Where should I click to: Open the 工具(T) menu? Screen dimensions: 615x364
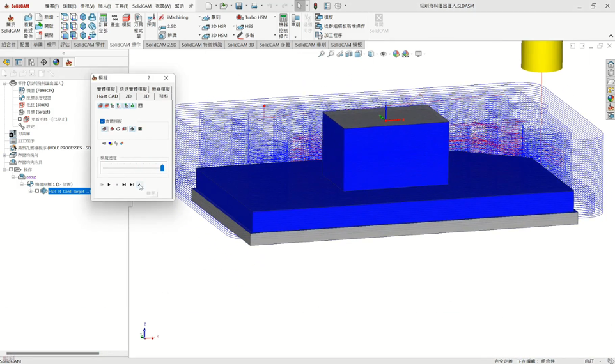click(x=121, y=6)
